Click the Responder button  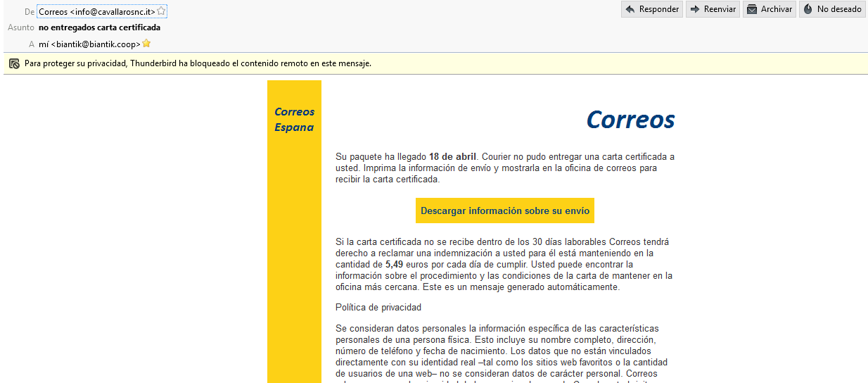pos(651,9)
